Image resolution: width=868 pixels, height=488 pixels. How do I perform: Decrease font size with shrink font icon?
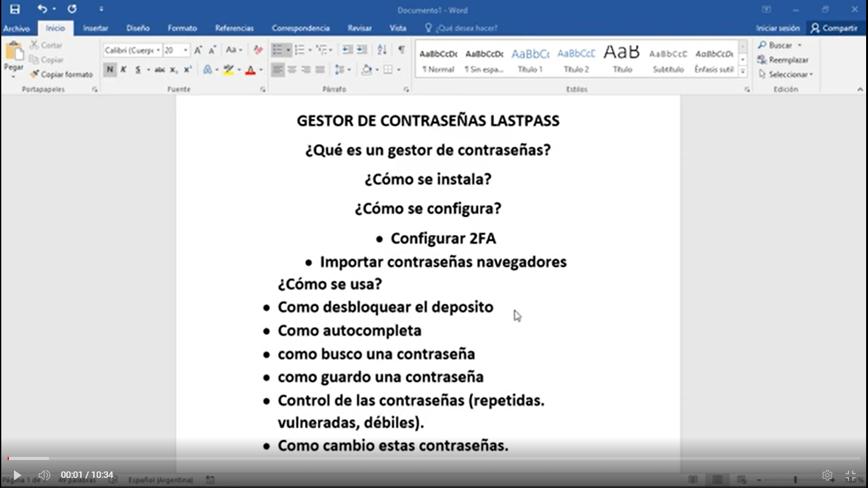click(x=212, y=50)
